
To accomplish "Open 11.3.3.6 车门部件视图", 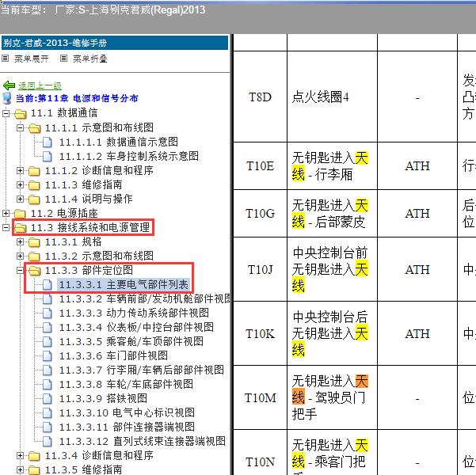I will [x=113, y=356].
